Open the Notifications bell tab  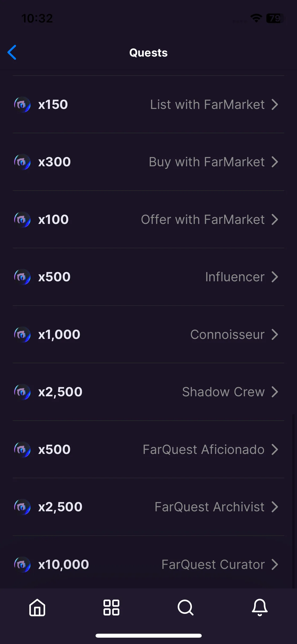click(x=260, y=608)
